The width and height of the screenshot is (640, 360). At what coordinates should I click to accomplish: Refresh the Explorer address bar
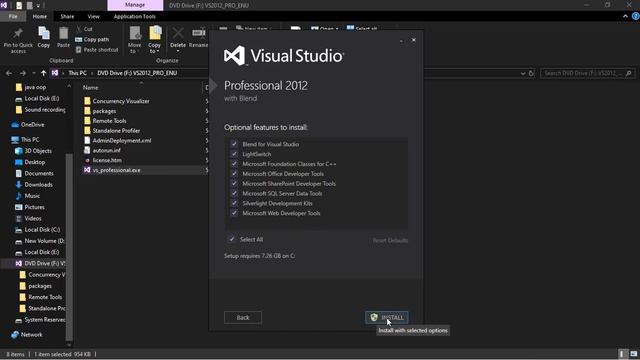531,73
